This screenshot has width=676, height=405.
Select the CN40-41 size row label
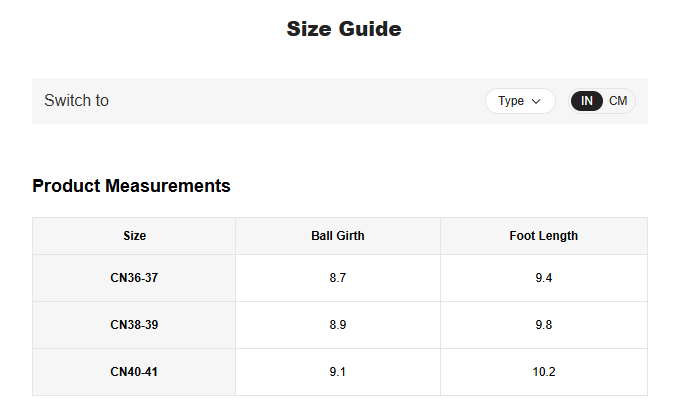[134, 372]
